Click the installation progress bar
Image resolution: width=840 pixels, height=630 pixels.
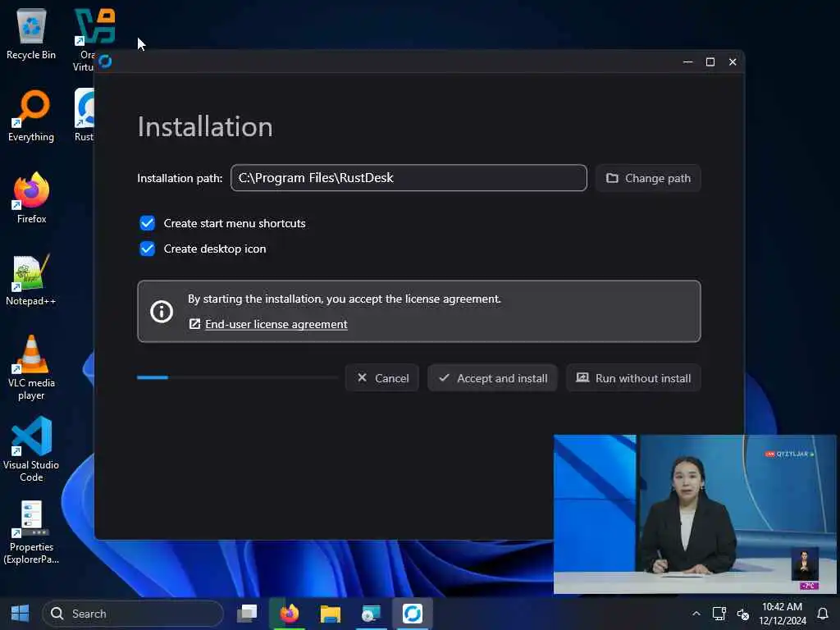click(237, 377)
